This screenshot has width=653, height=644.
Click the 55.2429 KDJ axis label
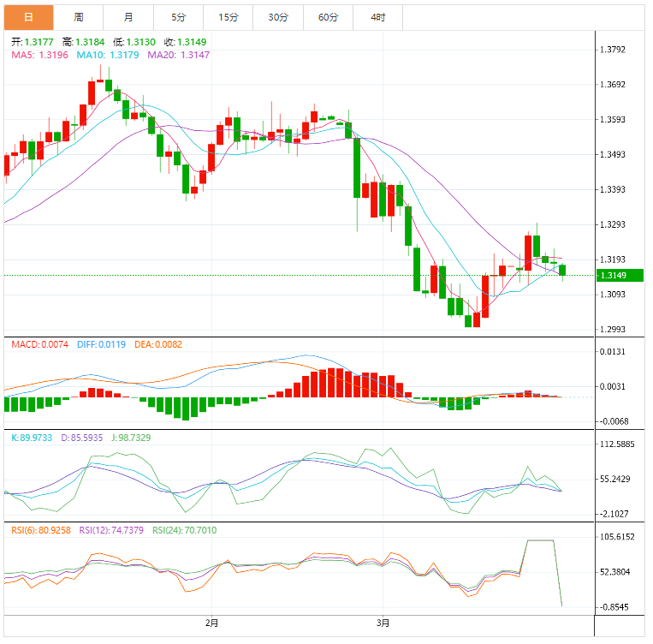[615, 480]
